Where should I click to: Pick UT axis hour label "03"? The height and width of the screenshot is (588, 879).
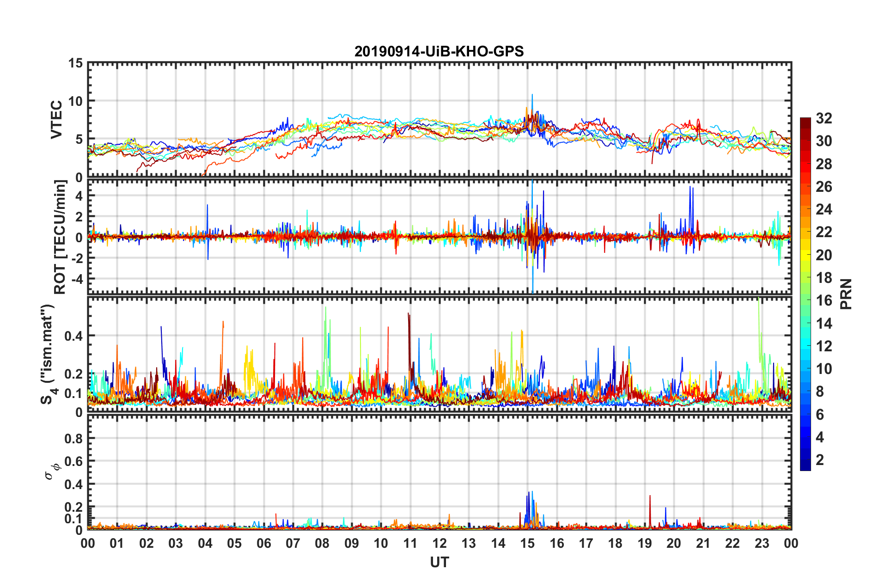(x=176, y=543)
